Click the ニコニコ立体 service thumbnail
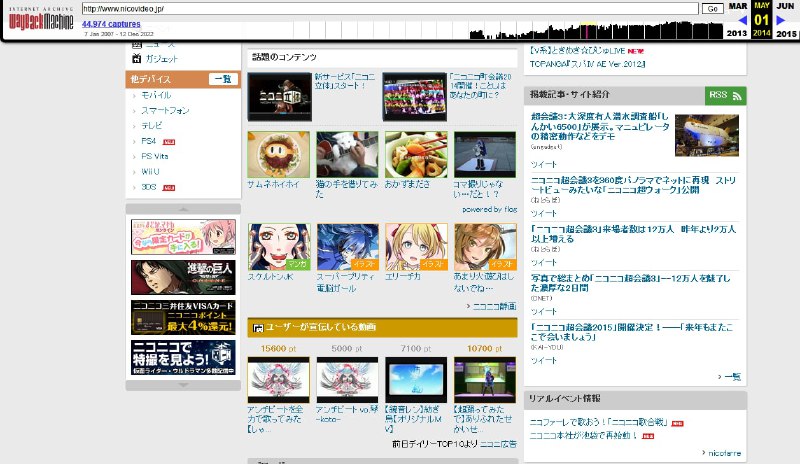Screen dimensions: 800x464 (279, 97)
